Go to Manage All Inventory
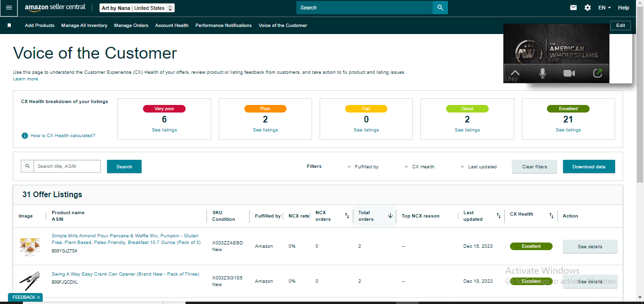 (x=84, y=26)
